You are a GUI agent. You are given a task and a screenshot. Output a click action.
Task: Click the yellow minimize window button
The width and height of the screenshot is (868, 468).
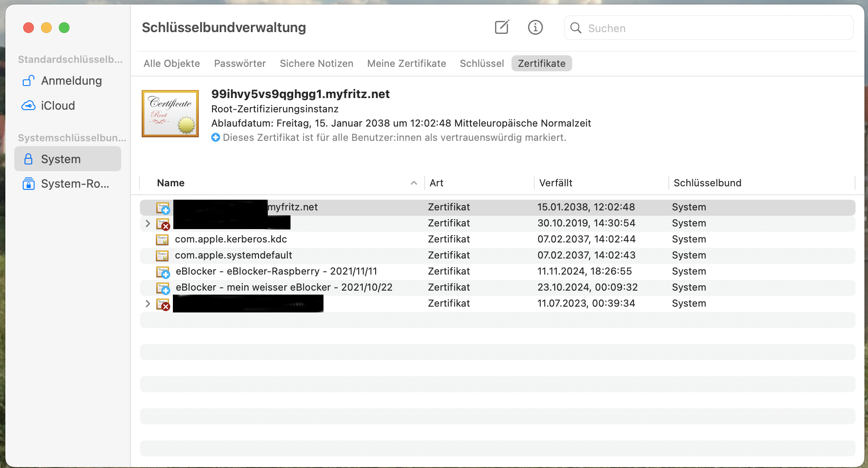[46, 28]
